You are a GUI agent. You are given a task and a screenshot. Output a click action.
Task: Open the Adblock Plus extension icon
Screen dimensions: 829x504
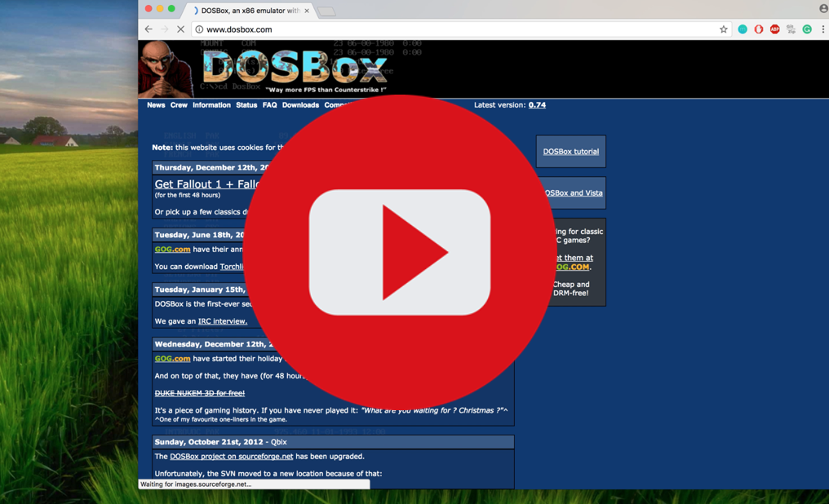(774, 29)
